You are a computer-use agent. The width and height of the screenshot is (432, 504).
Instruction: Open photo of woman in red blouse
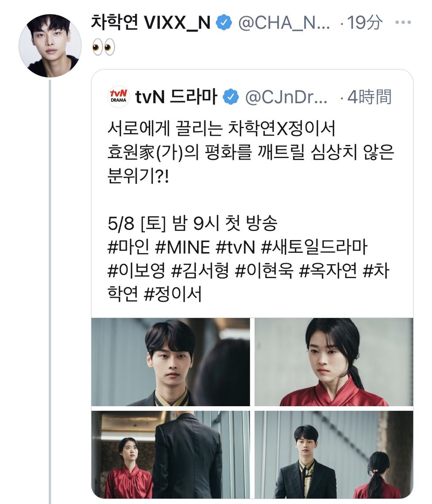click(x=334, y=362)
